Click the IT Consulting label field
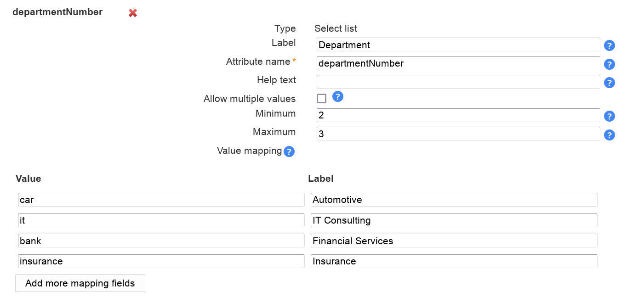The image size is (644, 303). [x=454, y=220]
